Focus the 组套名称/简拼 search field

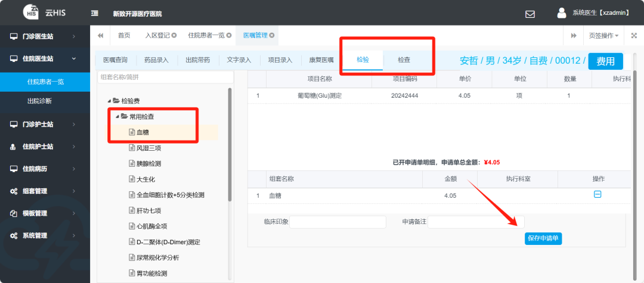click(166, 77)
